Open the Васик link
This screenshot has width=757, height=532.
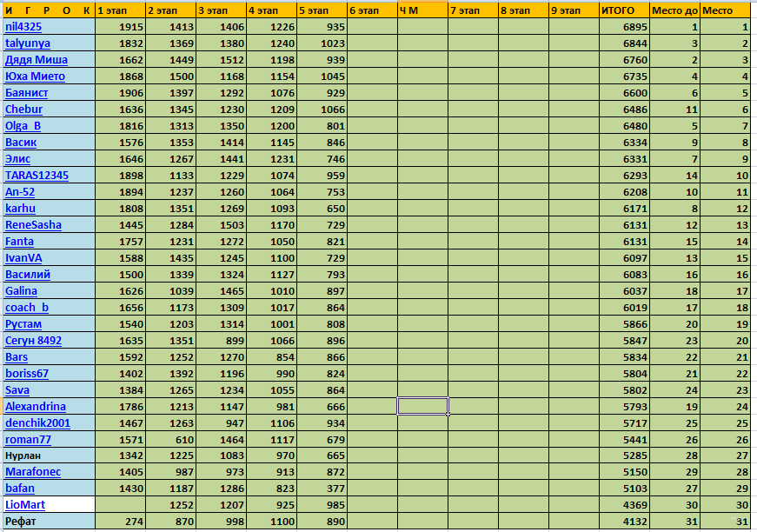tap(21, 143)
